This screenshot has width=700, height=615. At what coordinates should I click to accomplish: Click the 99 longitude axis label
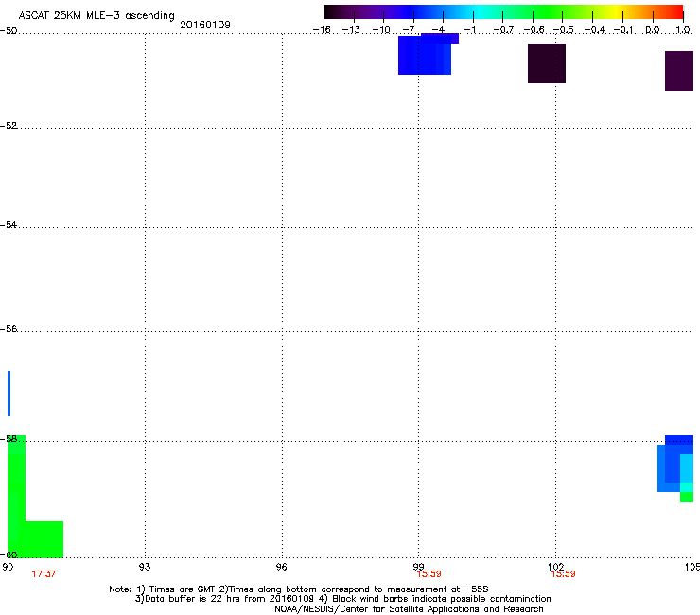pos(418,567)
